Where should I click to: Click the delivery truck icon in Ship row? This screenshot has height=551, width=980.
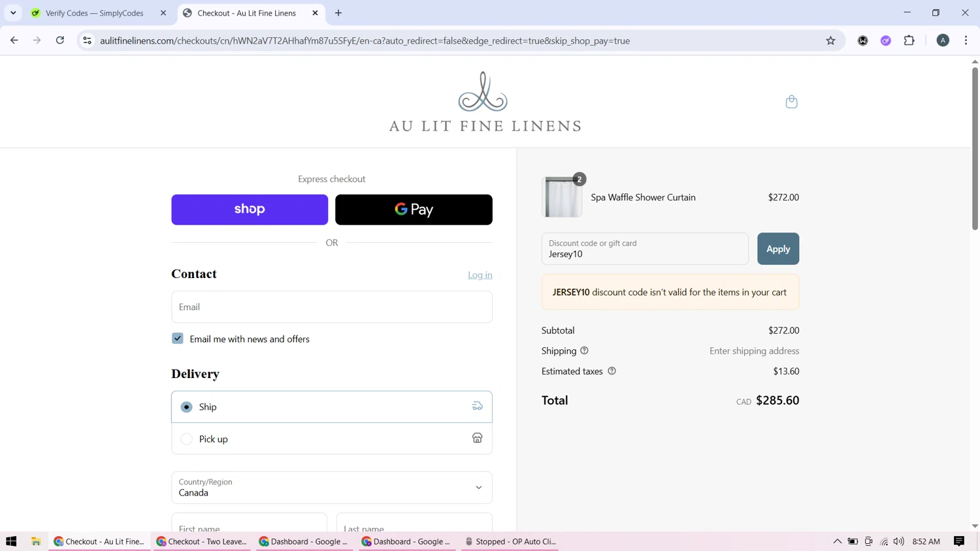coord(478,407)
